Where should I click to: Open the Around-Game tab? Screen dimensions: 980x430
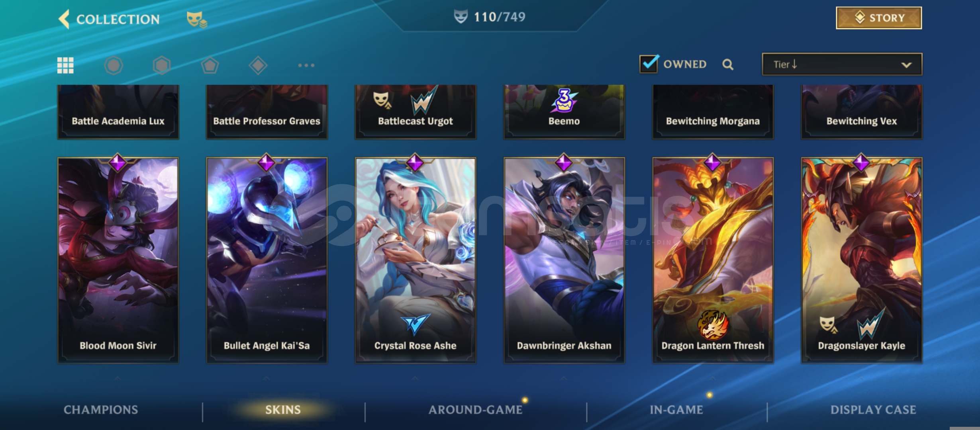coord(476,410)
